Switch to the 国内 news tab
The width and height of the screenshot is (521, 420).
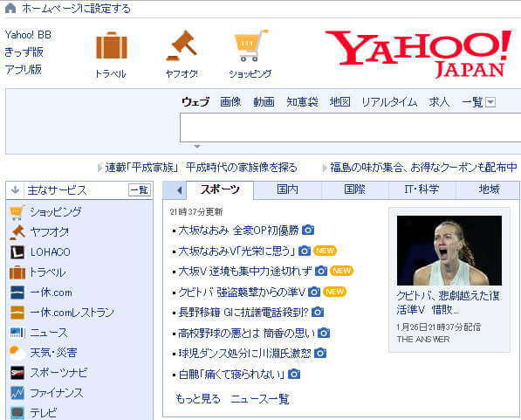[x=288, y=189]
